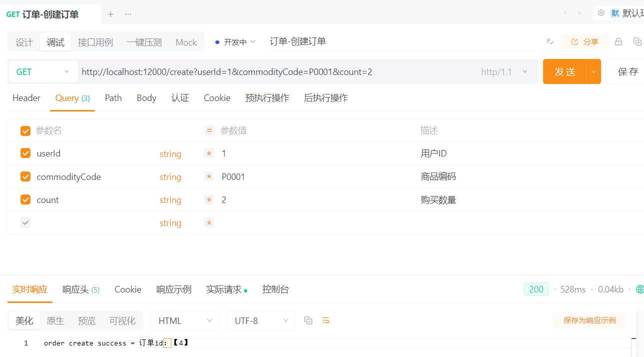Uncheck the count parameter checkbox
This screenshot has height=357, width=644.
point(25,199)
